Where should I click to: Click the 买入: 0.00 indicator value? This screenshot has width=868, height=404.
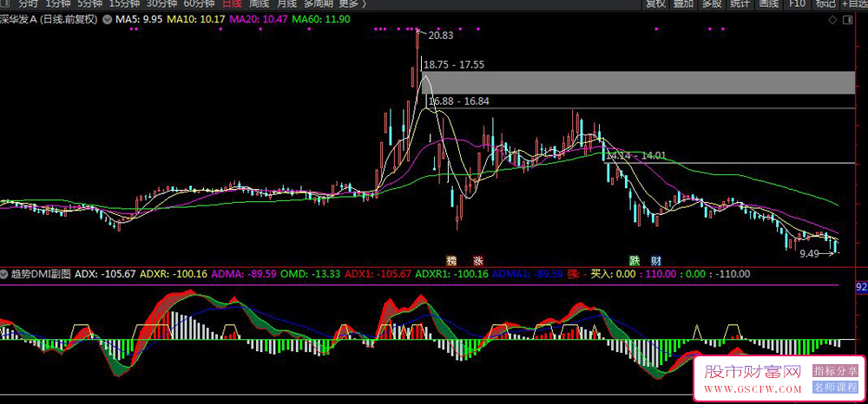[613, 274]
